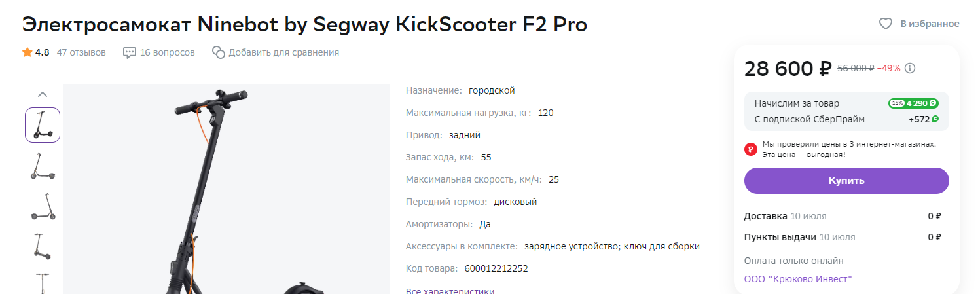Click Добавить для сравнения text

point(283,52)
